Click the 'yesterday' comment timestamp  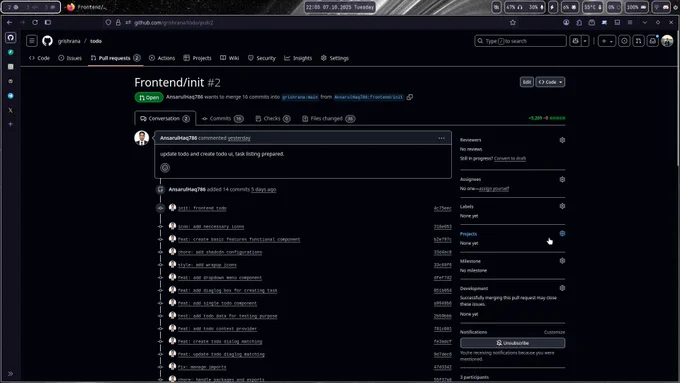click(239, 138)
